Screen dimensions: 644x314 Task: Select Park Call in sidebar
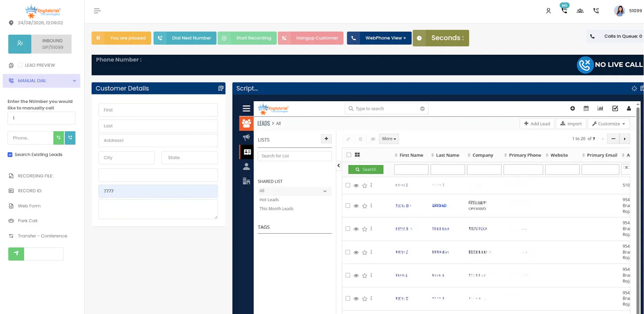click(27, 221)
